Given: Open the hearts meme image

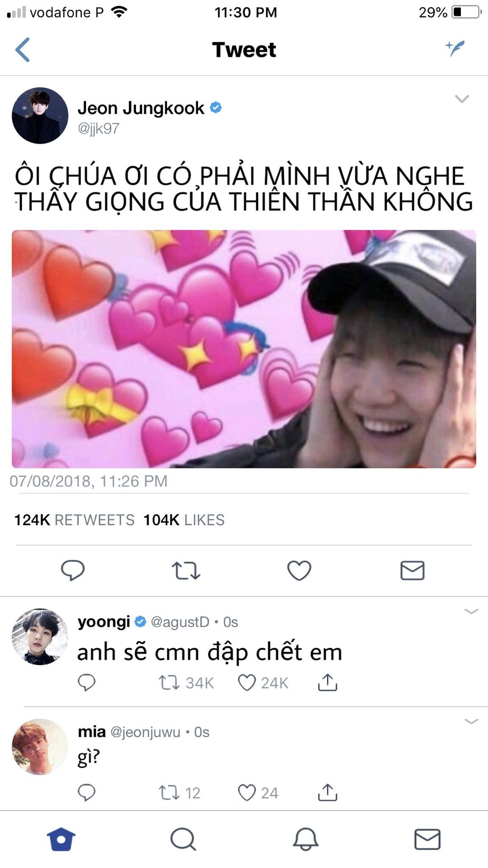Looking at the screenshot, I should pyautogui.click(x=244, y=349).
